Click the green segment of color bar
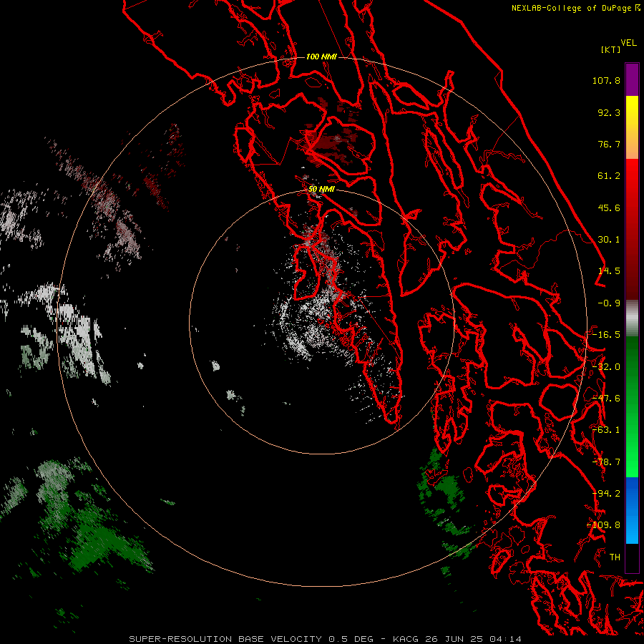644x644 pixels. tap(632, 406)
